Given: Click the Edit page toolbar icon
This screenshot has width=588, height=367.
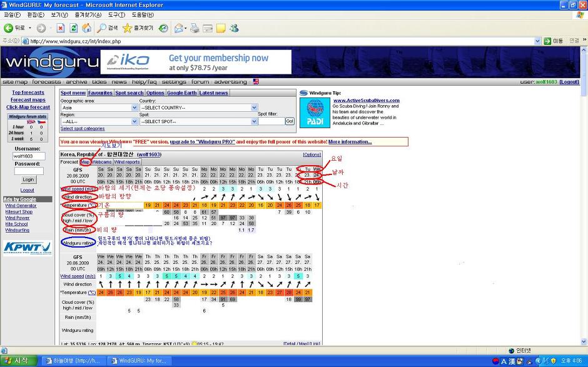Looking at the screenshot, I should 208,28.
